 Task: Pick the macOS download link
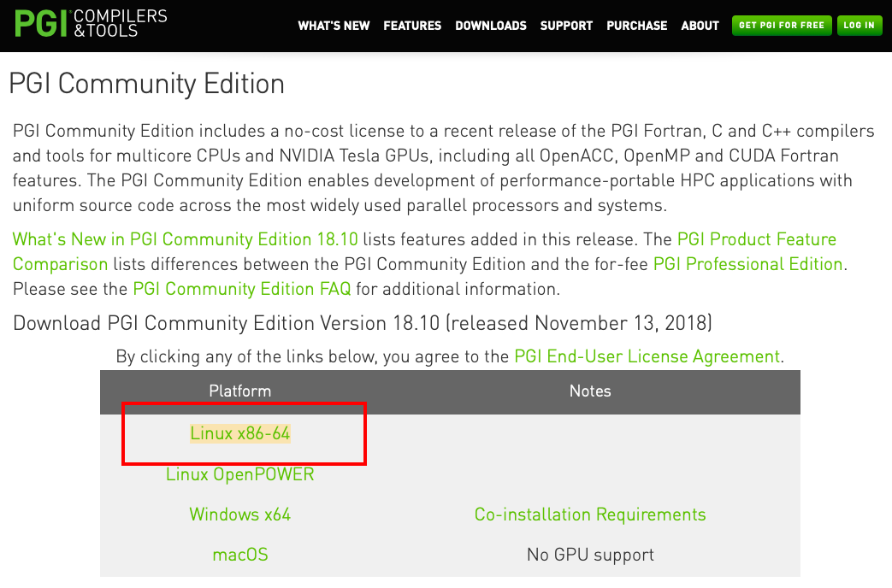click(x=240, y=555)
